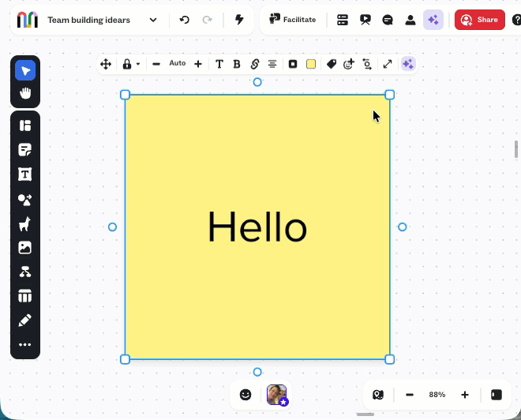The image size is (521, 420).
Task: Click the top connector circle
Action: click(257, 82)
